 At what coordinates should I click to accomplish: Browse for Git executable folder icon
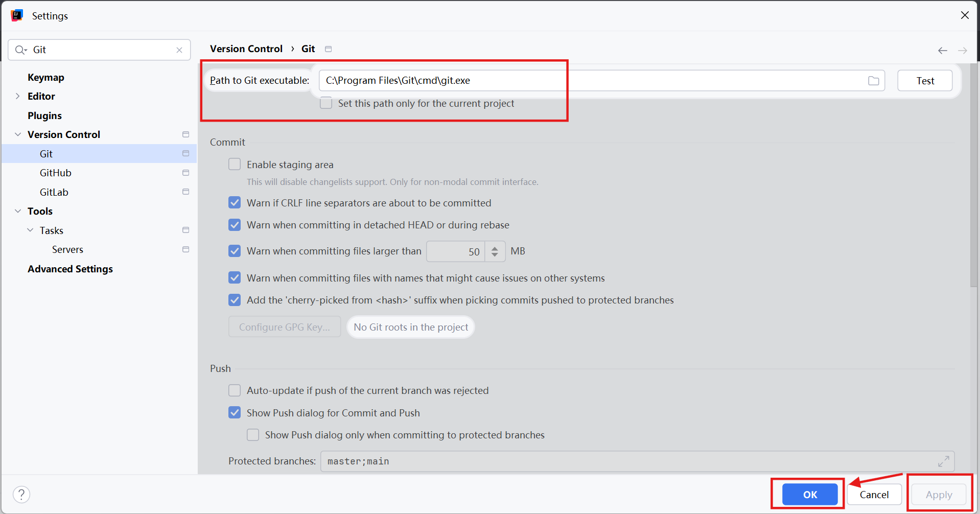(x=874, y=81)
